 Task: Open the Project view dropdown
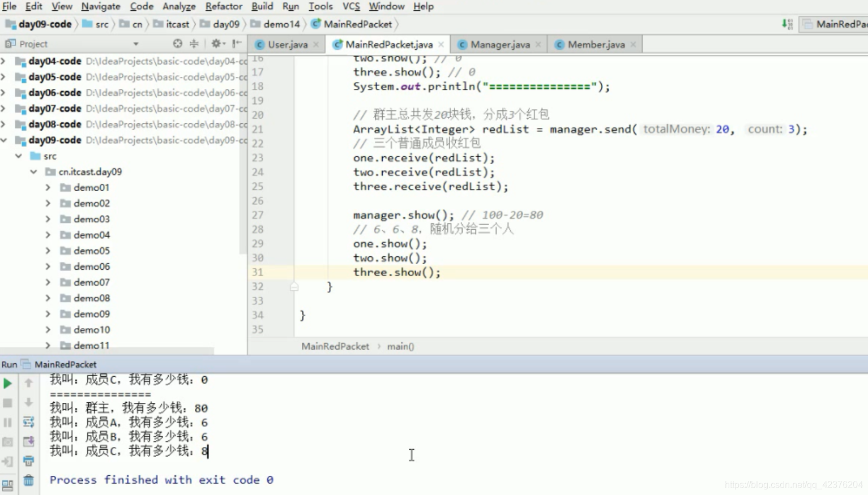pos(136,44)
